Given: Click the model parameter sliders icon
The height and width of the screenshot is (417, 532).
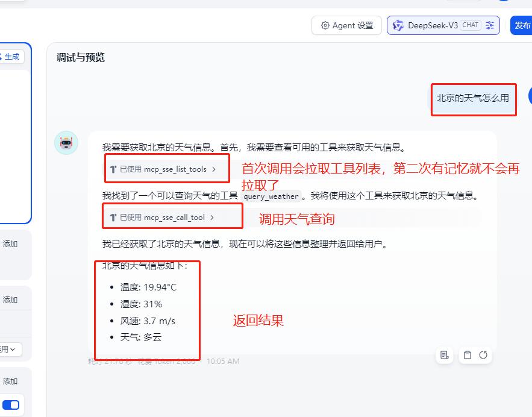Looking at the screenshot, I should pos(489,25).
